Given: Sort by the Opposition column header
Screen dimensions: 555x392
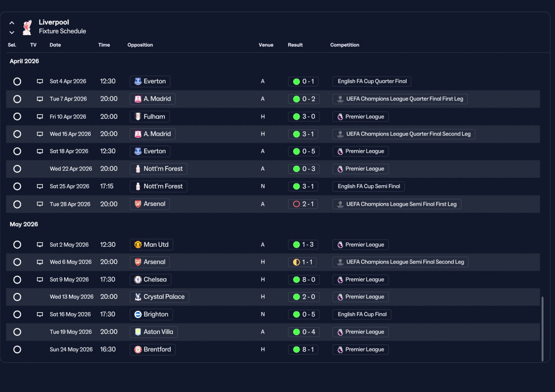Looking at the screenshot, I should tap(140, 45).
